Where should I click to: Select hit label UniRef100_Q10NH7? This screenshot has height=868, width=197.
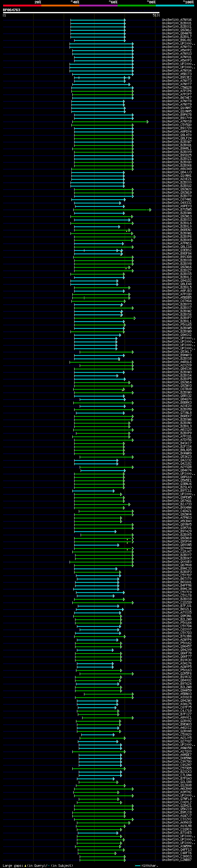pos(177,108)
